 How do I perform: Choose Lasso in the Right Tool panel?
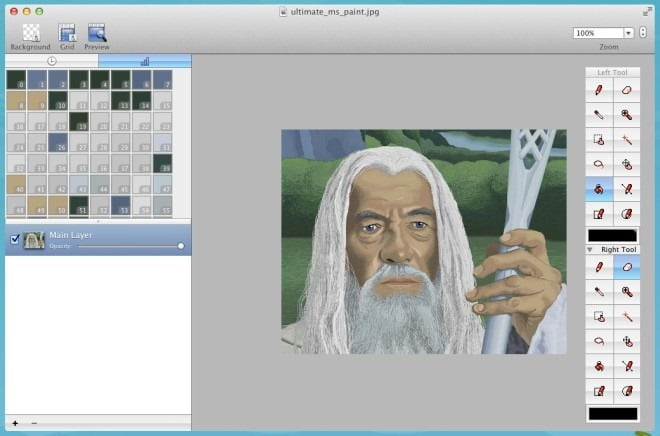[599, 341]
